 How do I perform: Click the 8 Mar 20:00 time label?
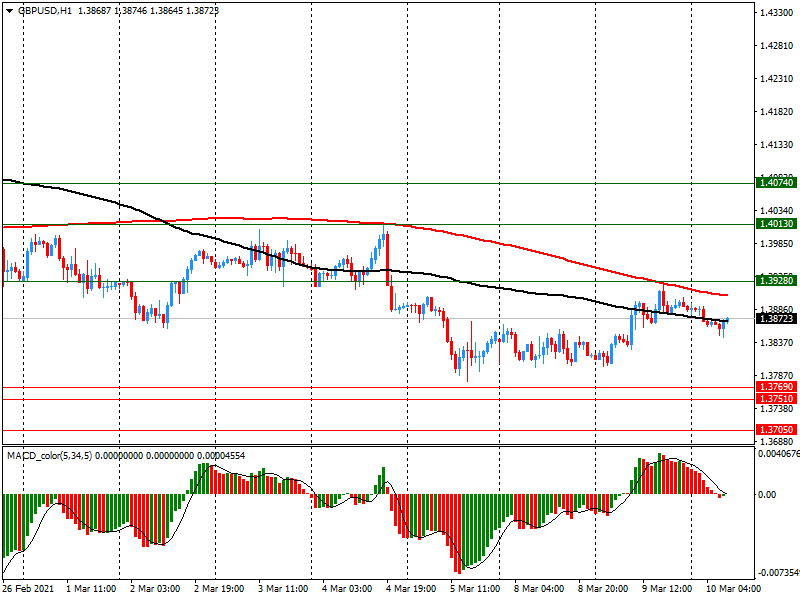coord(601,589)
